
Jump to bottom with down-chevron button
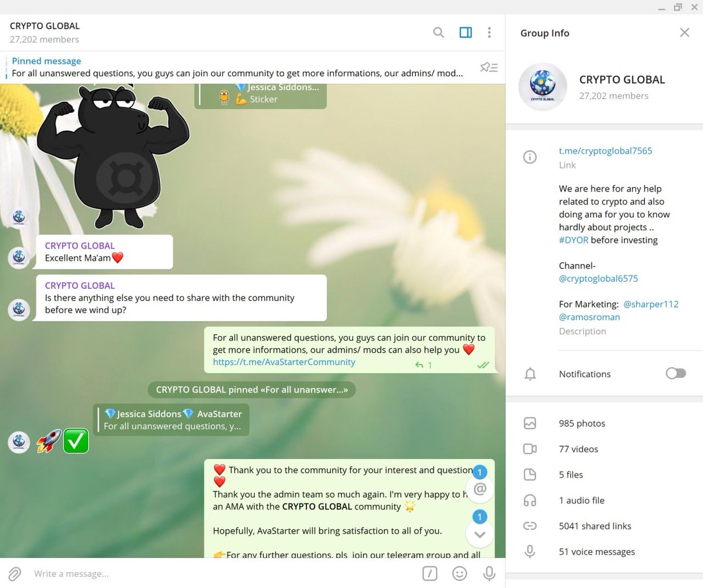coord(480,534)
